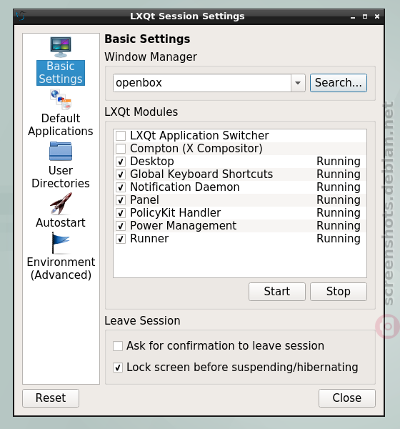
Task: Disable the Power Management module checkbox
Action: pos(121,226)
